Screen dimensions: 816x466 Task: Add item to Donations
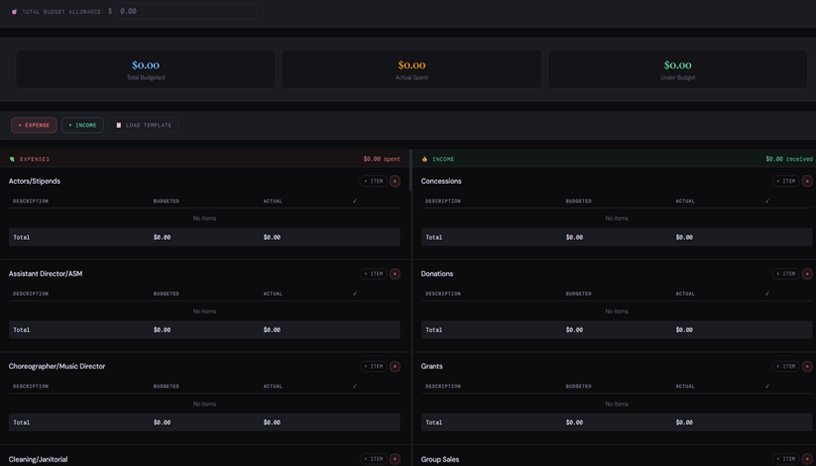tap(785, 274)
